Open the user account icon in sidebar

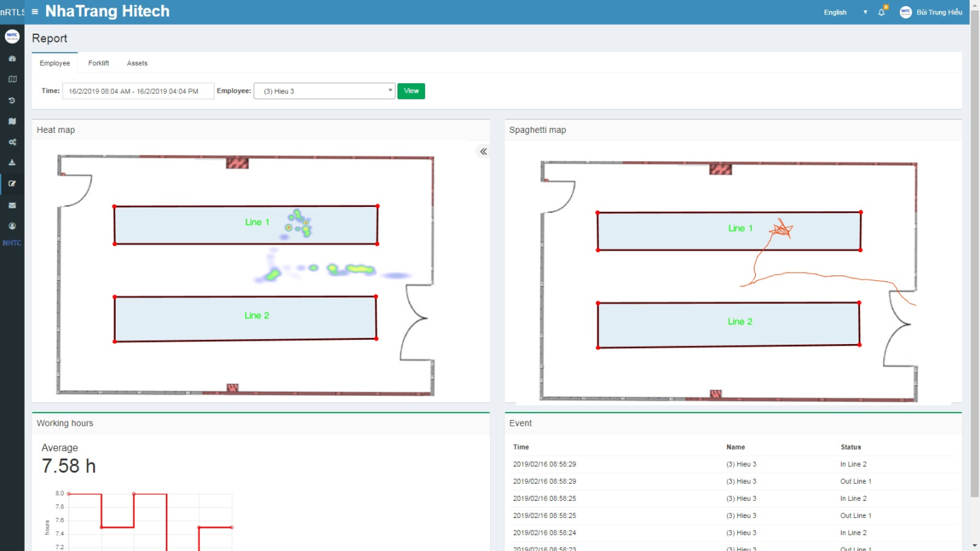(12, 226)
